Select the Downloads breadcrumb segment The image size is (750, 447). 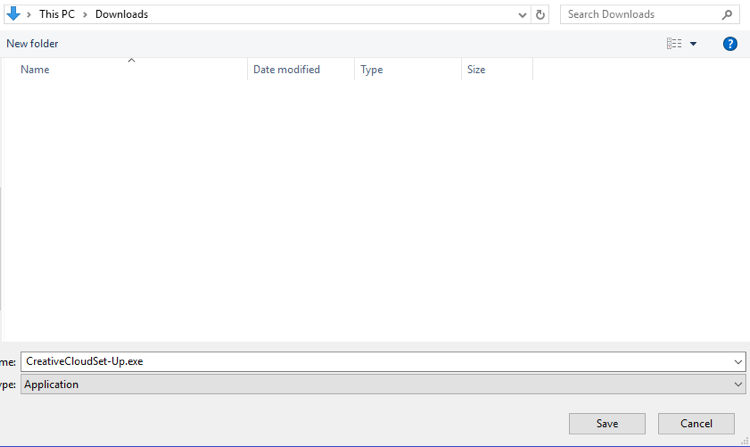(121, 15)
